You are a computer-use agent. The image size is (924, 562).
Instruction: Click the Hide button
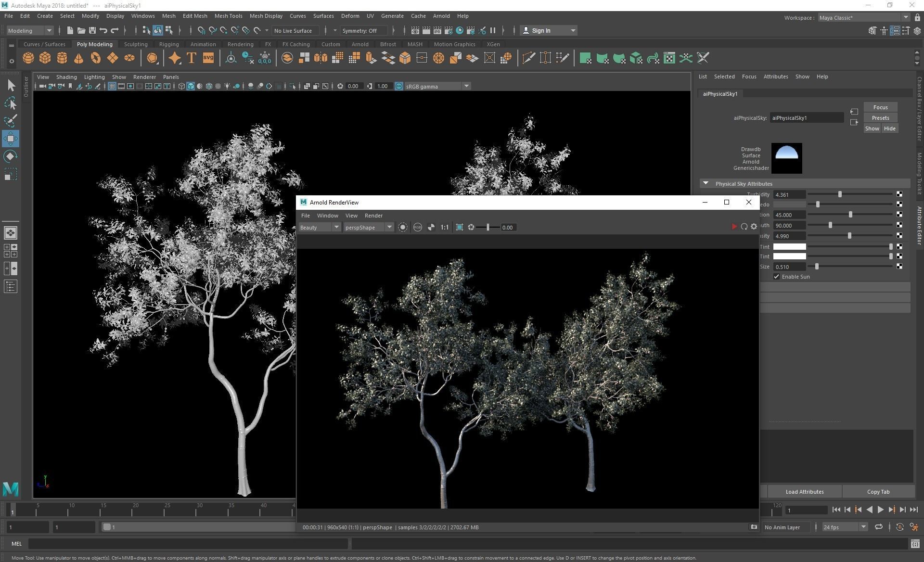pyautogui.click(x=889, y=128)
